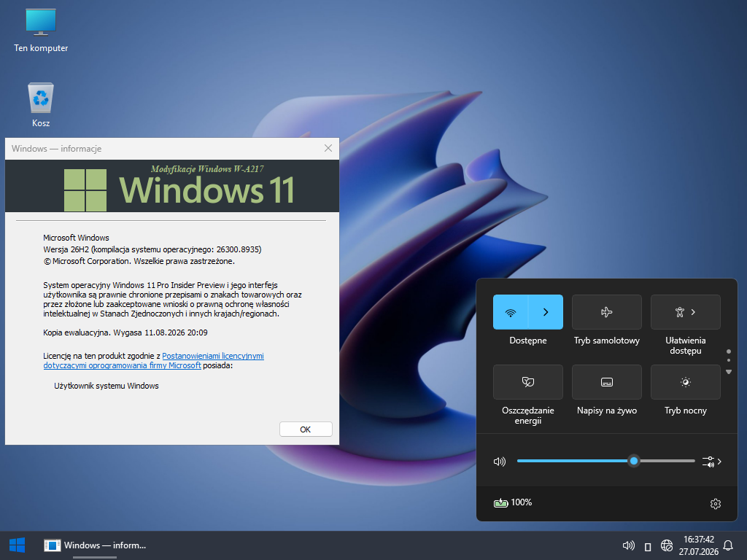Viewport: 747px width, 560px height.
Task: Toggle Tryb nocny night light tile
Action: (685, 382)
